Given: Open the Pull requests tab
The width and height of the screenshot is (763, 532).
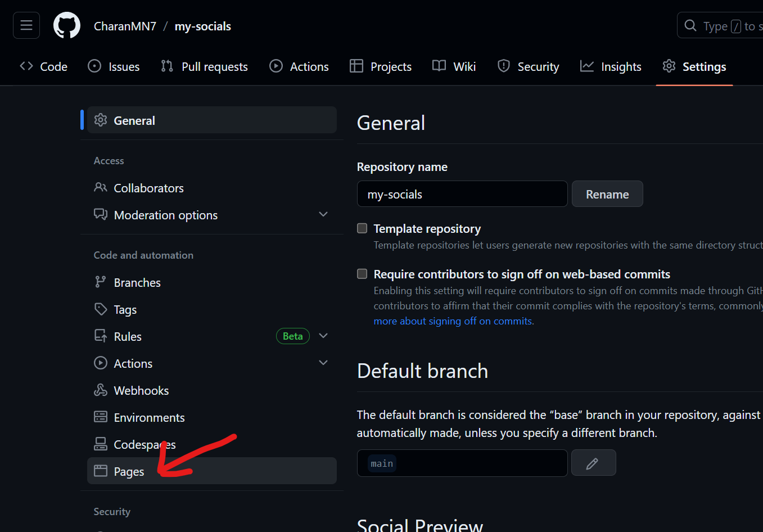Looking at the screenshot, I should click(204, 66).
